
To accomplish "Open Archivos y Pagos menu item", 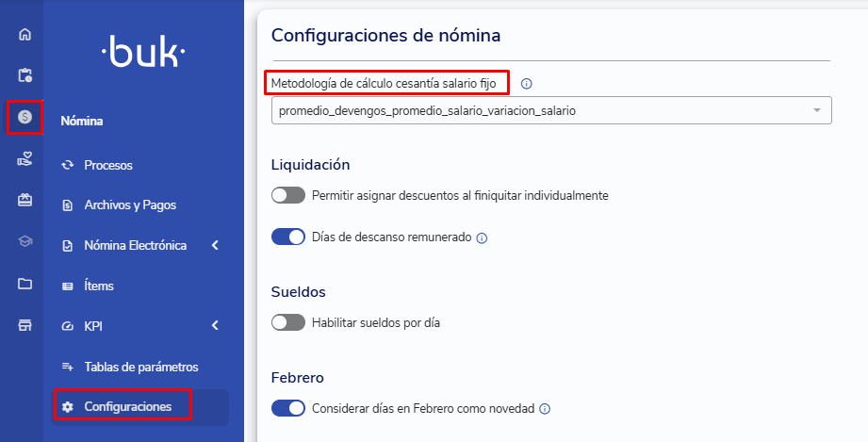I will click(x=129, y=205).
